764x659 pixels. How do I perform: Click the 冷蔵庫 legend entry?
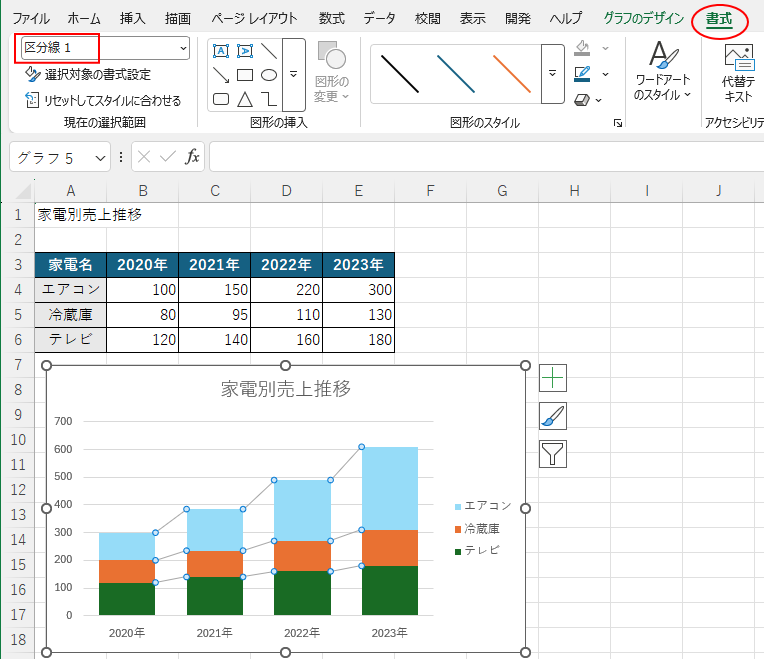pos(477,528)
